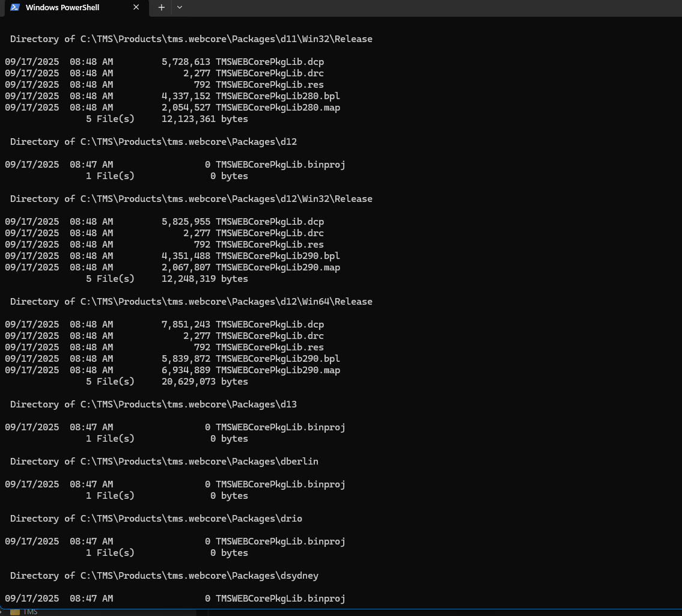
Task: Click the 12,123,361 bytes total line
Action: click(x=204, y=119)
